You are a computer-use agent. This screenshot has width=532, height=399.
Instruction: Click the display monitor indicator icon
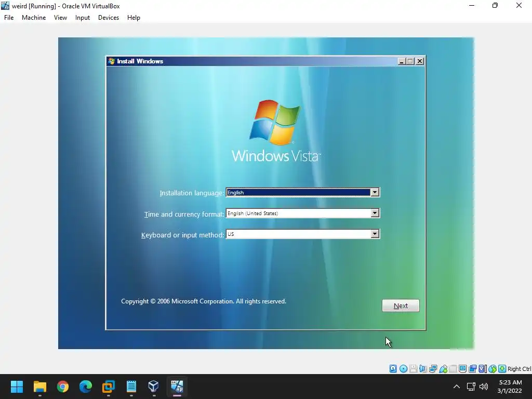[462, 369]
